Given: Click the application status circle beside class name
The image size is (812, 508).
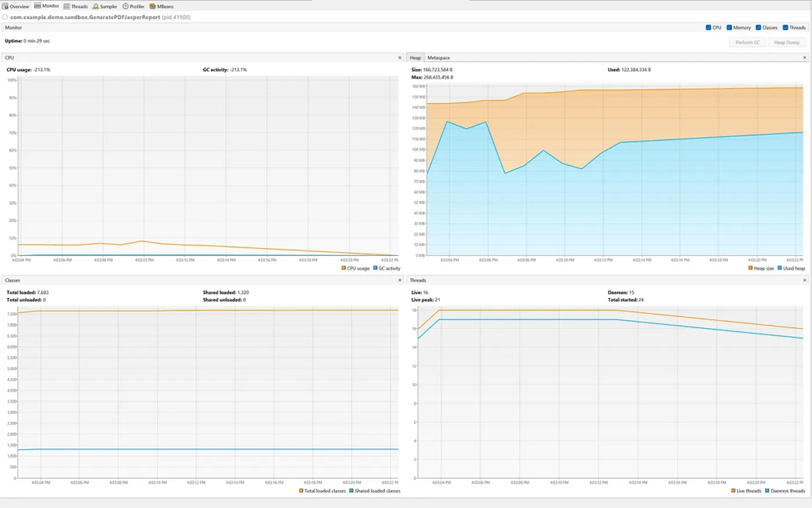Looking at the screenshot, I should point(5,17).
